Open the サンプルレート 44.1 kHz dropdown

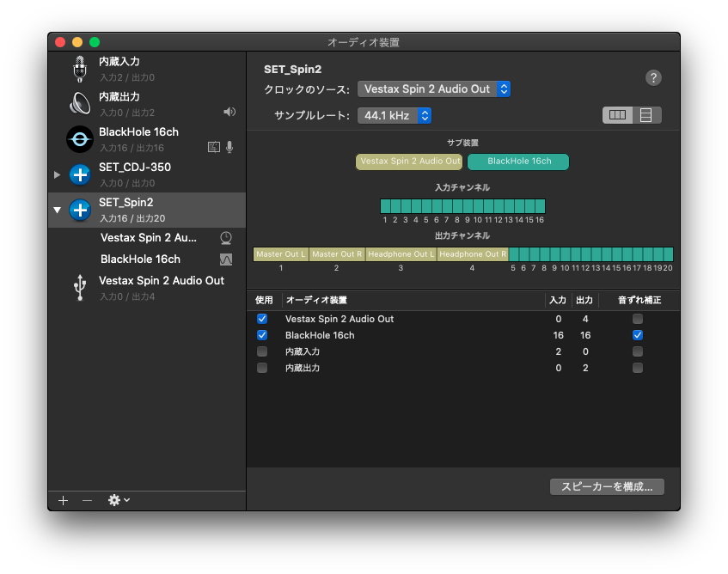(x=395, y=115)
